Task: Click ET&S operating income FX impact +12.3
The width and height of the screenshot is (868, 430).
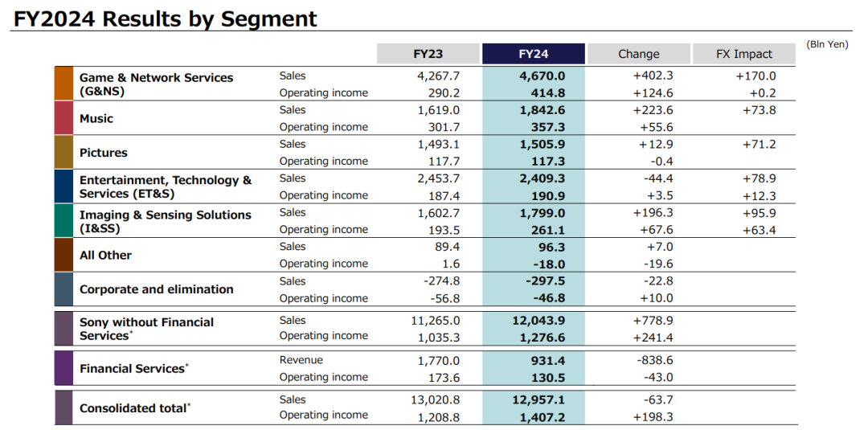Action: click(759, 196)
